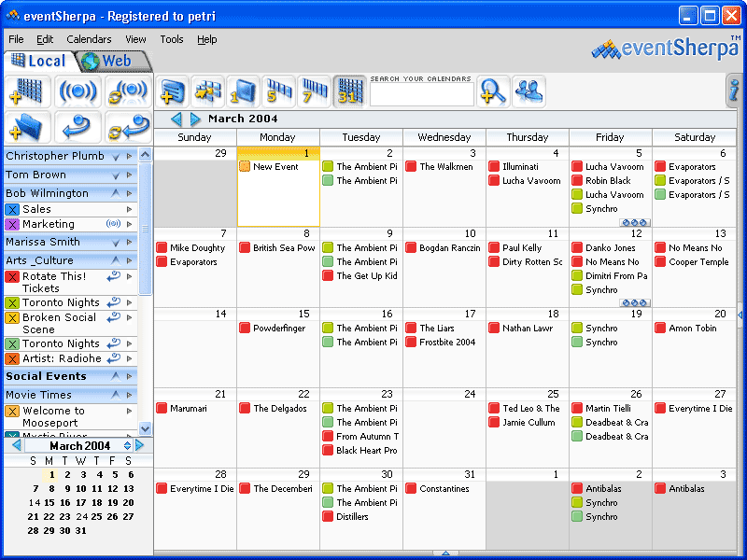Go to next month in main calendar

[195, 119]
